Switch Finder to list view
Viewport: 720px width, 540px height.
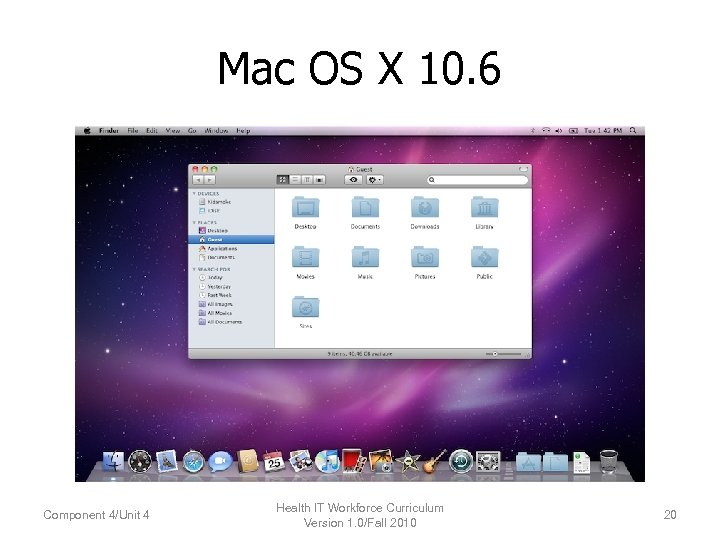295,180
